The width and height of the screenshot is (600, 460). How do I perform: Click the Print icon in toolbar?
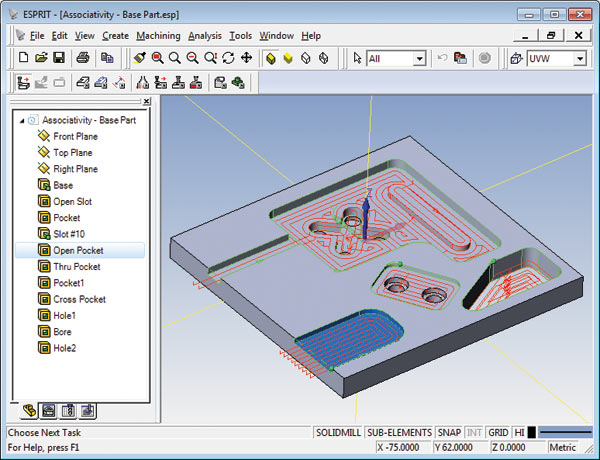83,58
